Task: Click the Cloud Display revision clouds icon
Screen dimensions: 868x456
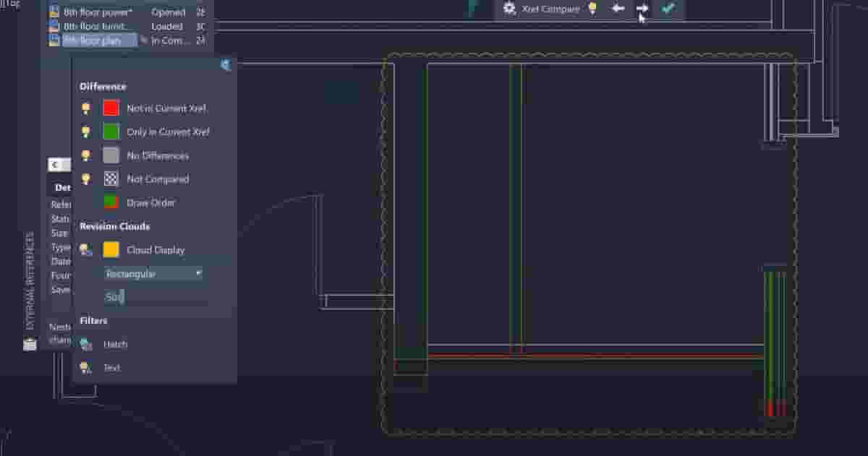Action: pyautogui.click(x=86, y=249)
